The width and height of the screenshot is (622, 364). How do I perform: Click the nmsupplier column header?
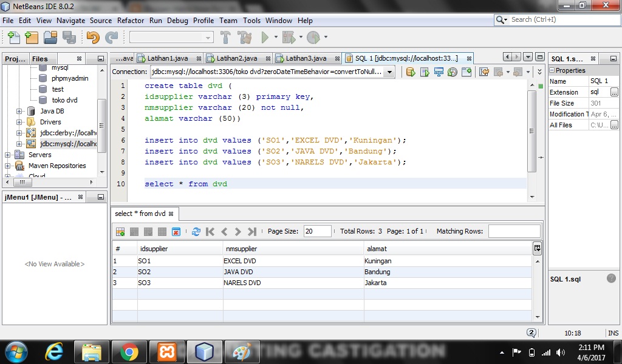(293, 249)
